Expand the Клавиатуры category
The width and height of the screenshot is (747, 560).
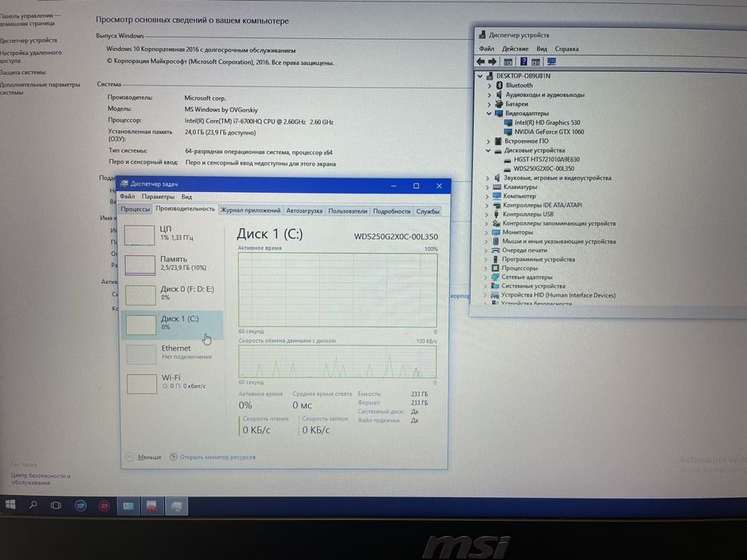coord(488,187)
